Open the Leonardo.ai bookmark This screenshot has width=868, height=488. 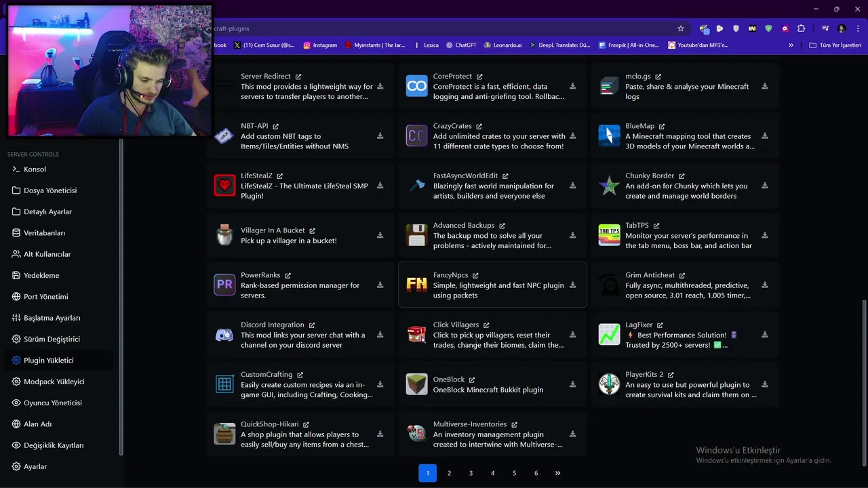[502, 45]
